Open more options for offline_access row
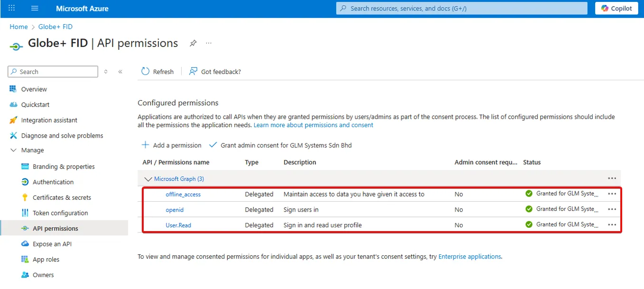 tap(612, 194)
